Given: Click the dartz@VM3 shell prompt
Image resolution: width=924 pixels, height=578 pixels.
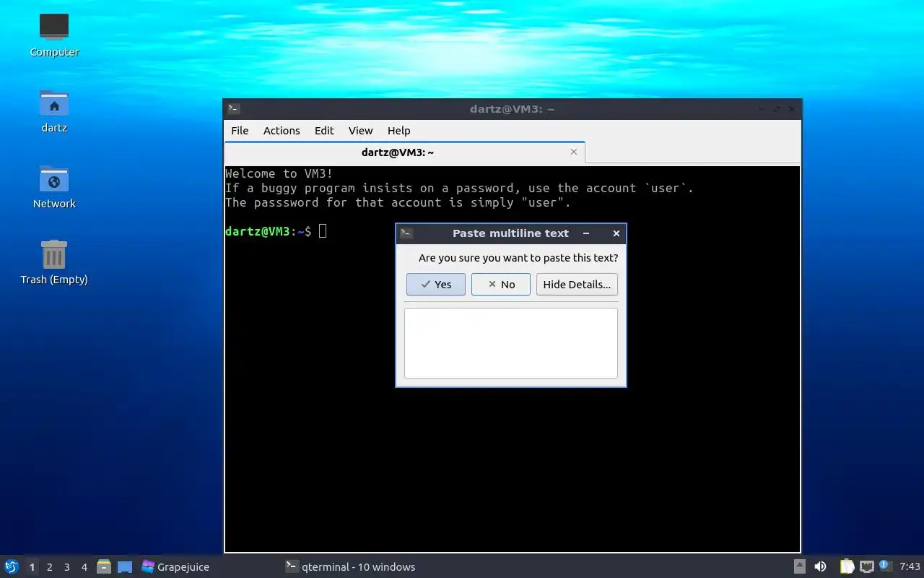Looking at the screenshot, I should coord(268,231).
